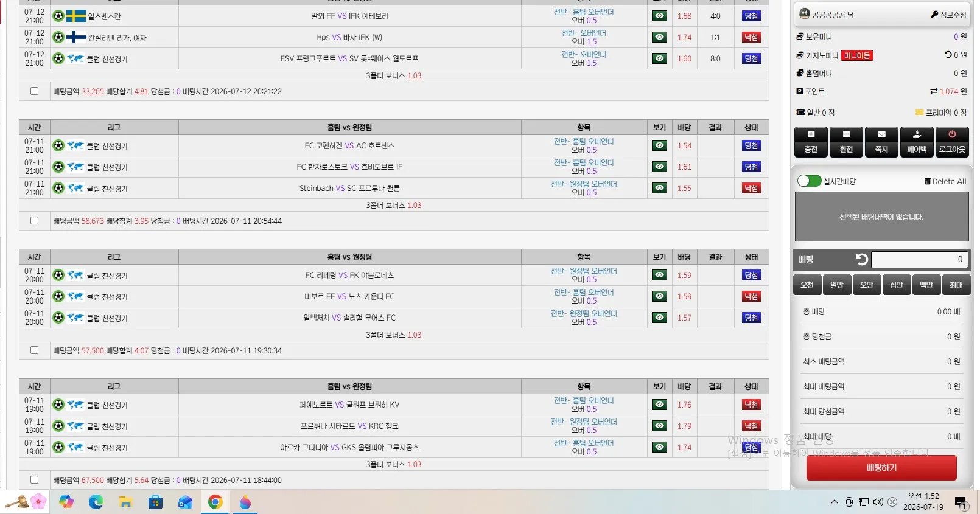The height and width of the screenshot is (514, 980).
Task: Toggle the 실시간배당 switch
Action: click(x=810, y=181)
